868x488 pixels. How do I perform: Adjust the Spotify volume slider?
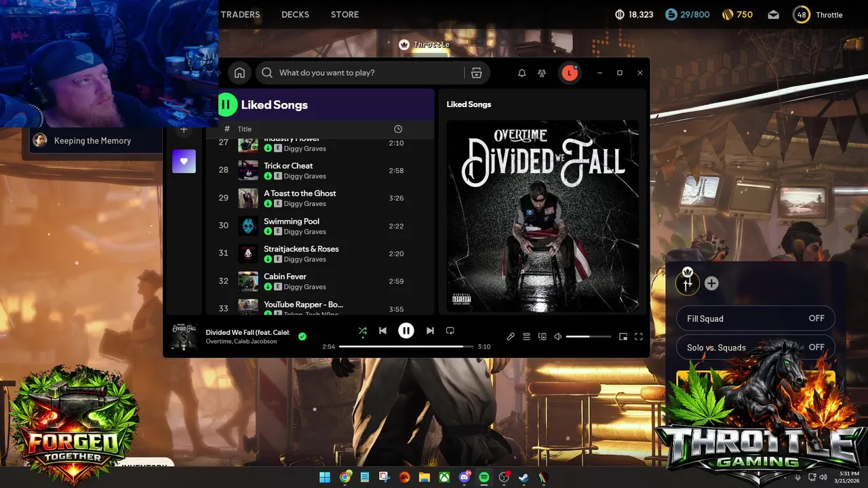tap(588, 337)
